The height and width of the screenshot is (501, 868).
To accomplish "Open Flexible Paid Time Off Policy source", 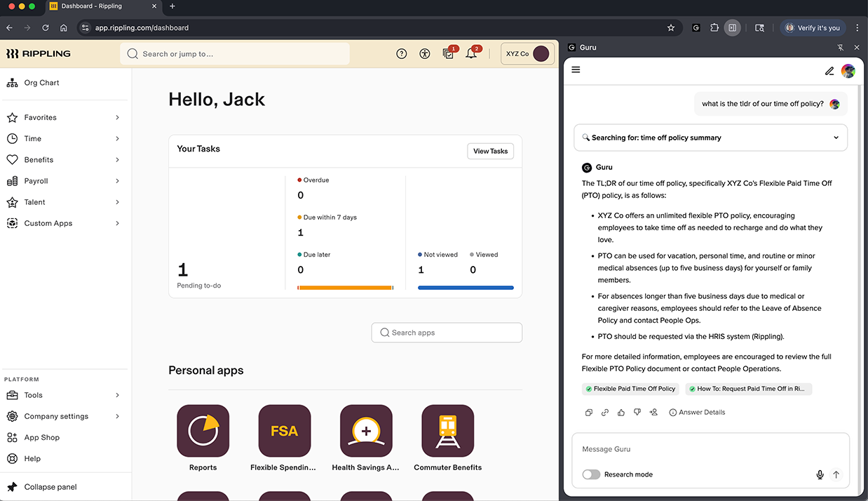I will (x=630, y=389).
